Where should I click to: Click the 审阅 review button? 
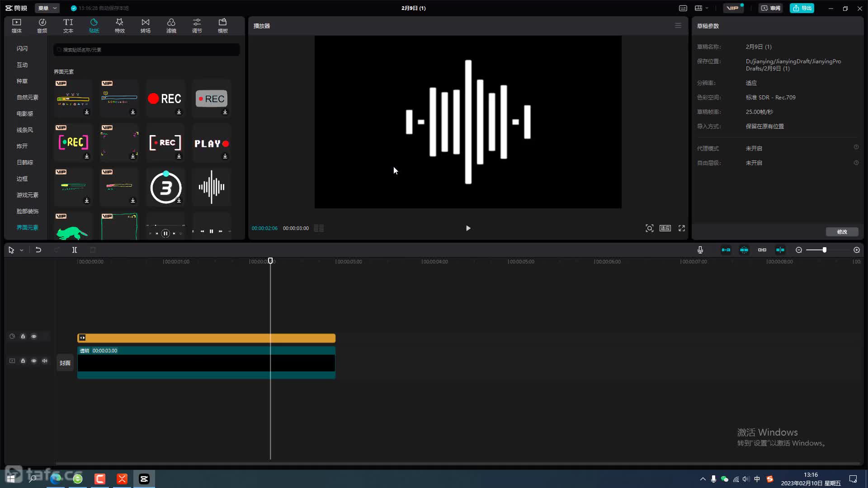click(x=770, y=8)
